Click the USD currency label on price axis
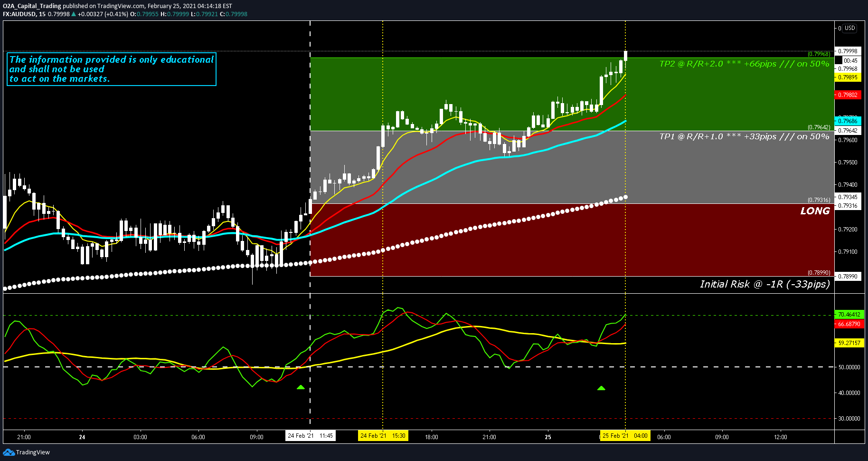This screenshot has height=461, width=868. coord(849,28)
